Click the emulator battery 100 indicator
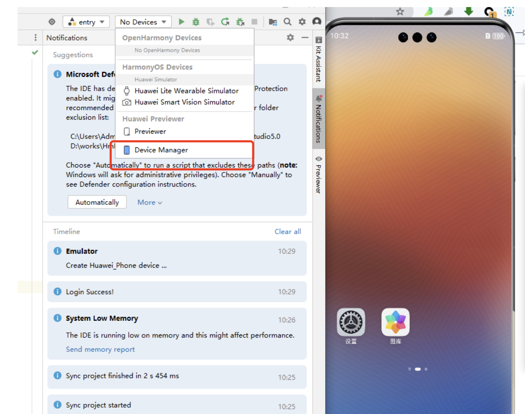The width and height of the screenshot is (532, 414). coord(498,36)
